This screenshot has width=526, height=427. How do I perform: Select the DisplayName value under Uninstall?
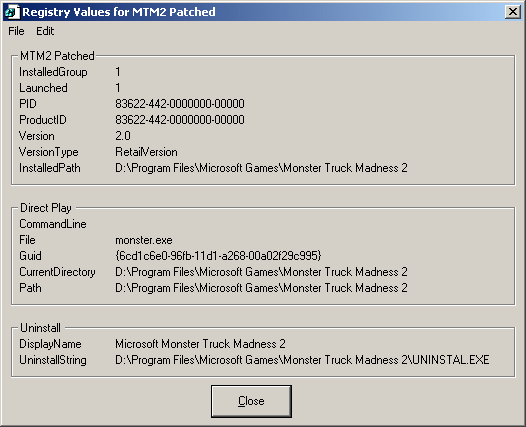(200, 344)
